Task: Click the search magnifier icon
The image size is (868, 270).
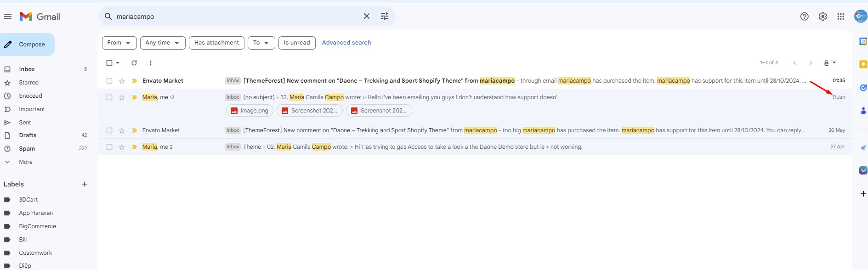Action: point(108,17)
